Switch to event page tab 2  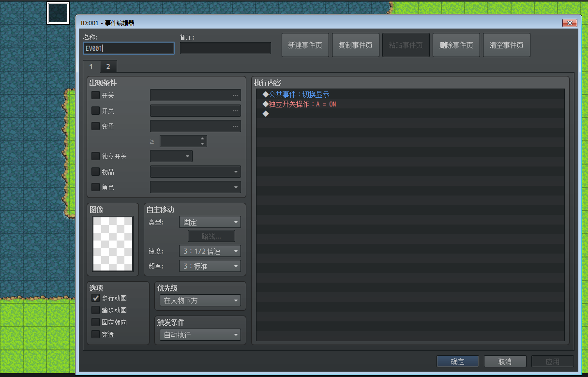click(108, 66)
